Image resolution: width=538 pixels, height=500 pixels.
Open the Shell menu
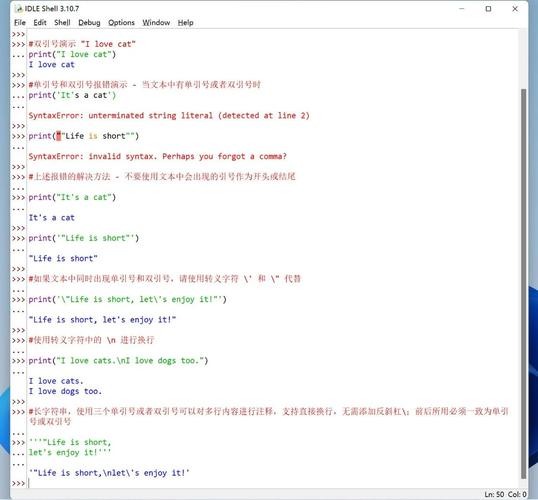tap(62, 23)
